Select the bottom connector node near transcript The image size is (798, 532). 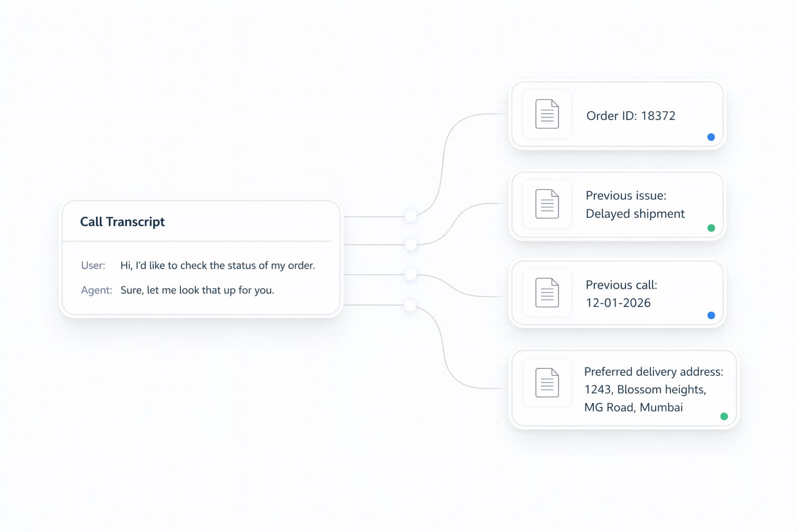coord(410,305)
